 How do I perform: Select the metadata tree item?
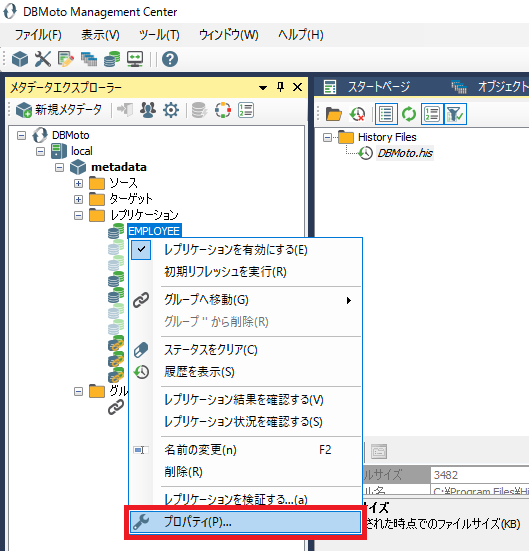[119, 167]
